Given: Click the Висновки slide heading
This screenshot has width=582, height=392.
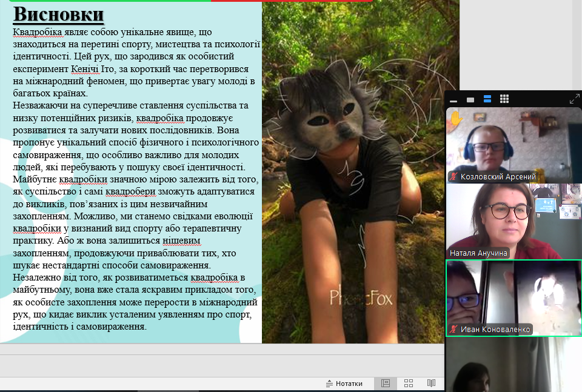Looking at the screenshot, I should tap(58, 14).
